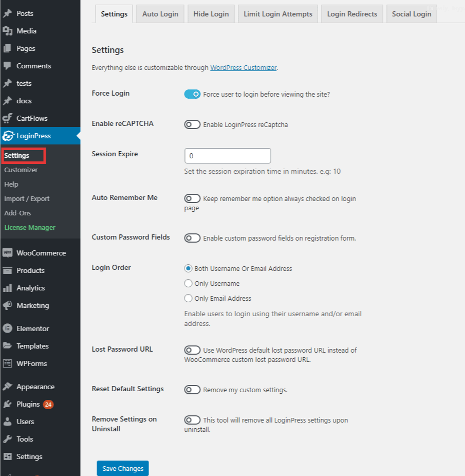The height and width of the screenshot is (476, 465).
Task: Go to the Login Redirects tab
Action: 352,14
